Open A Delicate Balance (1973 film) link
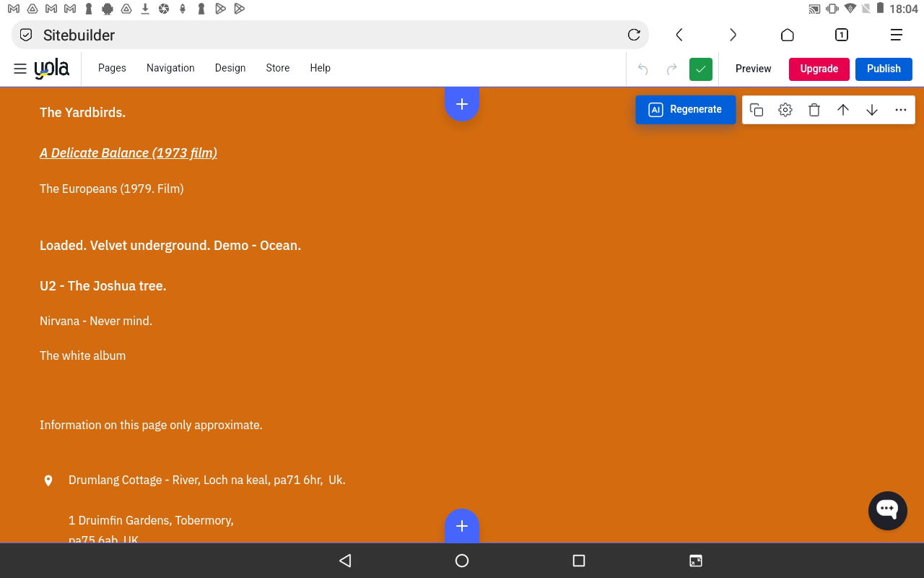This screenshot has width=924, height=578. (128, 152)
